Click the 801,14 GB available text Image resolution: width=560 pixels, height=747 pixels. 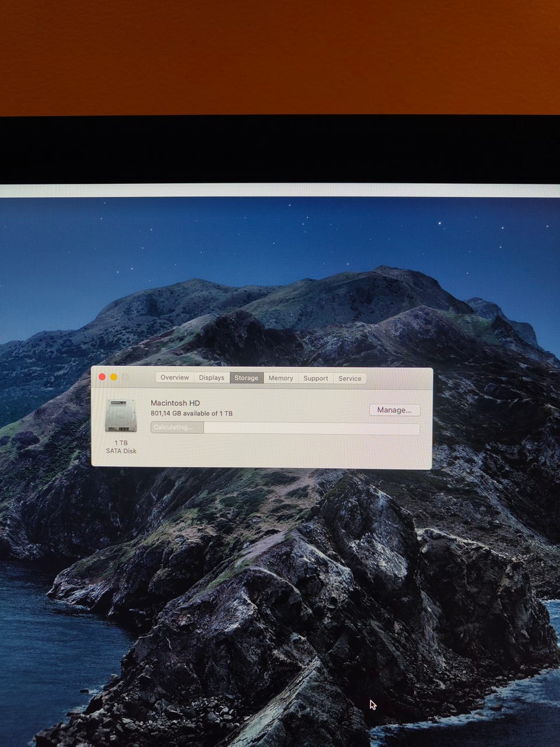click(191, 413)
